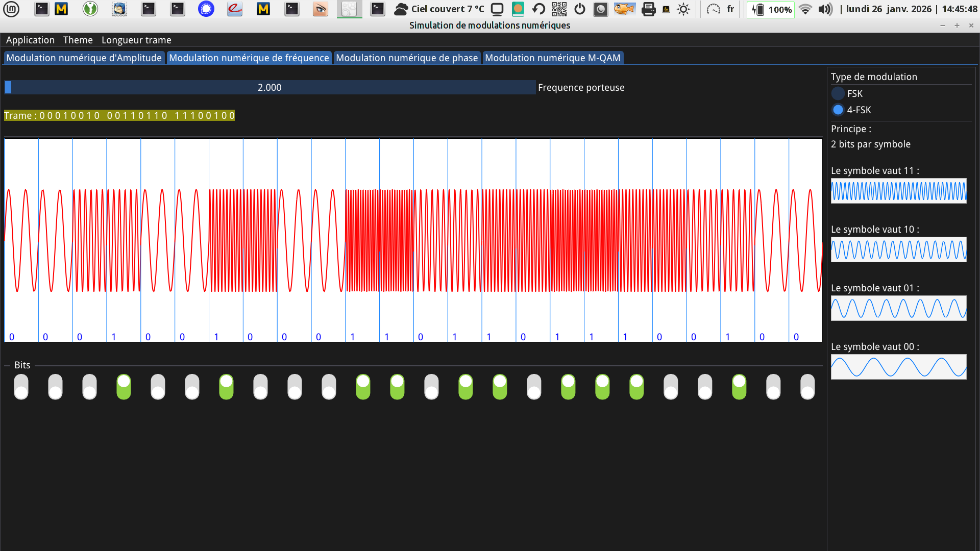Viewport: 980px width, 551px height.
Task: Toggle off the fourth bit switch
Action: (x=124, y=387)
